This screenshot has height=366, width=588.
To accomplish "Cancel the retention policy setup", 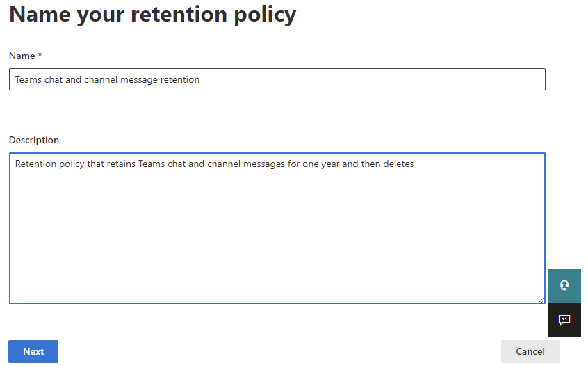I will (530, 351).
